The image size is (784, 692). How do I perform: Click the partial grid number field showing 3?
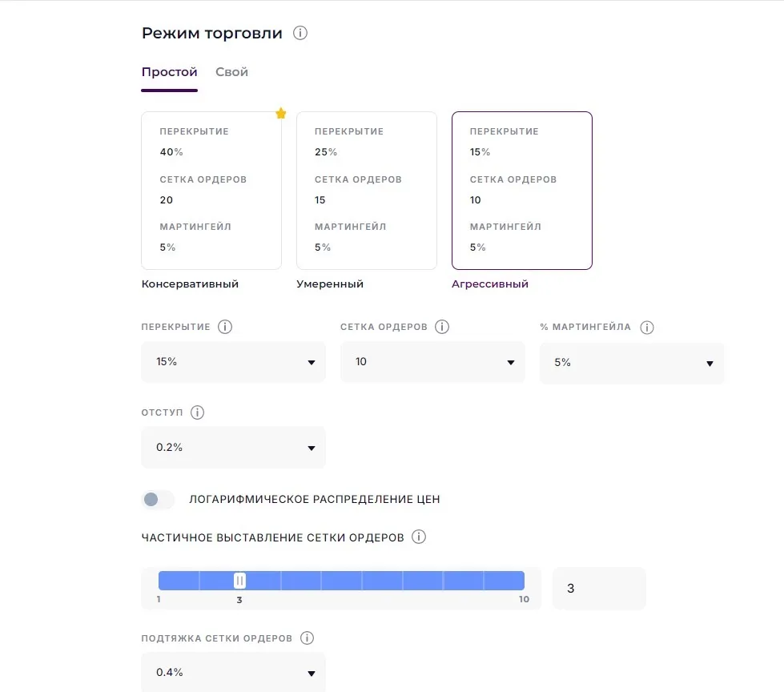tap(598, 589)
